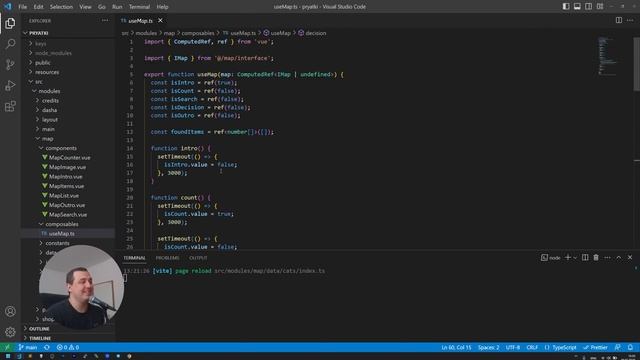Open the View menu
This screenshot has width=640, height=360.
(85, 7)
